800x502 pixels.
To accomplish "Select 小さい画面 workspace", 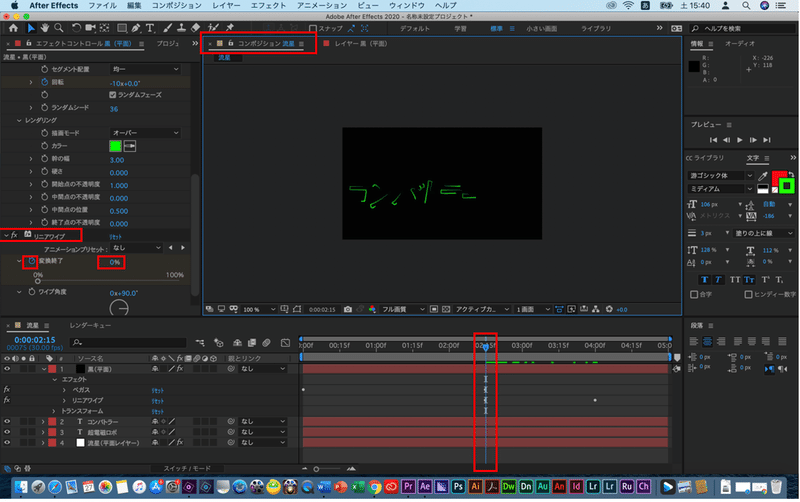I will click(x=541, y=29).
